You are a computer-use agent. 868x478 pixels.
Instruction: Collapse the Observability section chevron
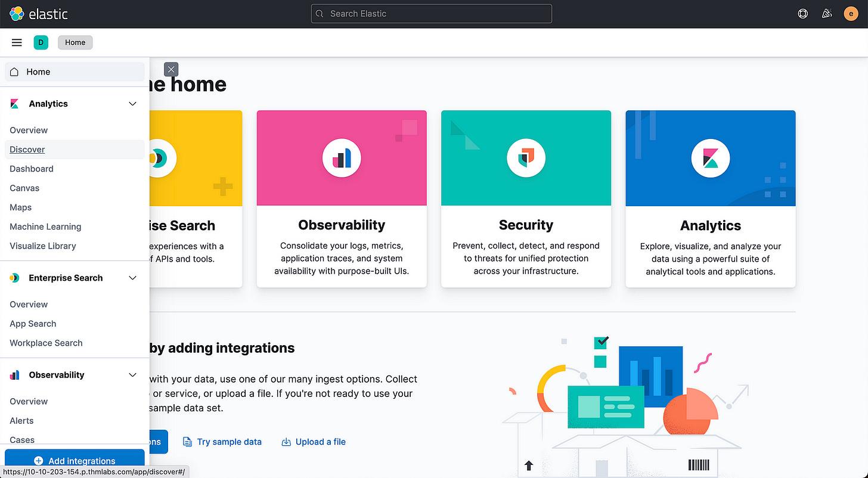133,375
